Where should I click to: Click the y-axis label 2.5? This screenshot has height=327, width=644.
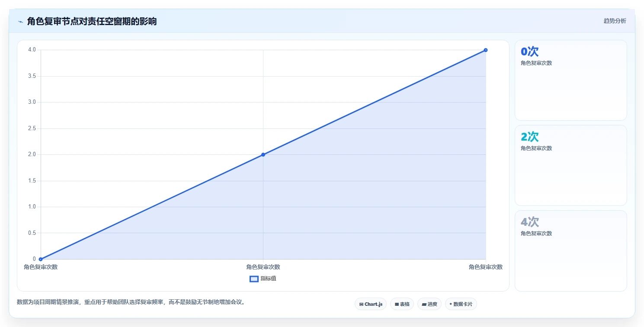coord(32,128)
